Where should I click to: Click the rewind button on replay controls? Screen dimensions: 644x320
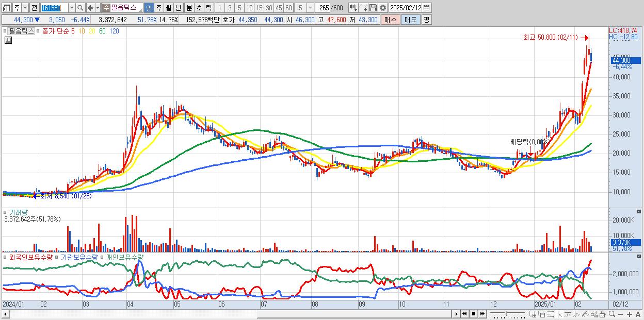(464, 314)
